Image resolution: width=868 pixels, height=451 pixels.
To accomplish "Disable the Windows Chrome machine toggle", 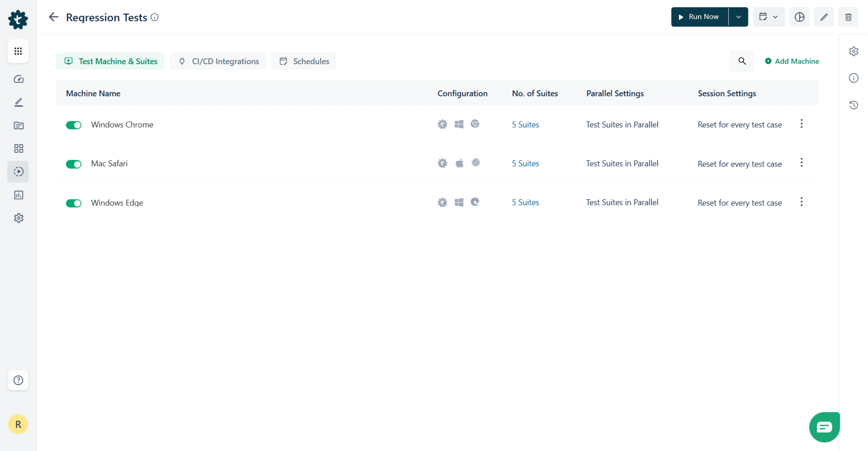I will pos(74,125).
